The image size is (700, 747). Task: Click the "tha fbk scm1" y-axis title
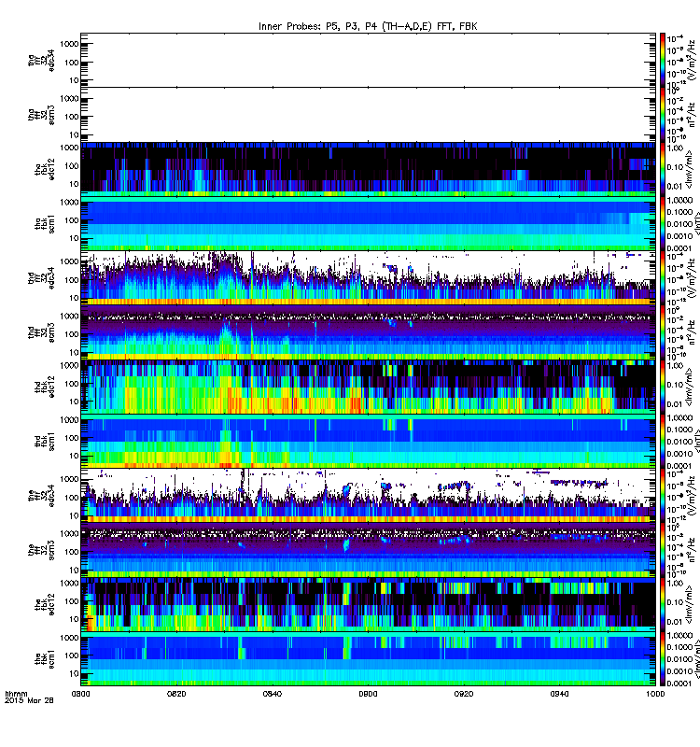[x=45, y=223]
